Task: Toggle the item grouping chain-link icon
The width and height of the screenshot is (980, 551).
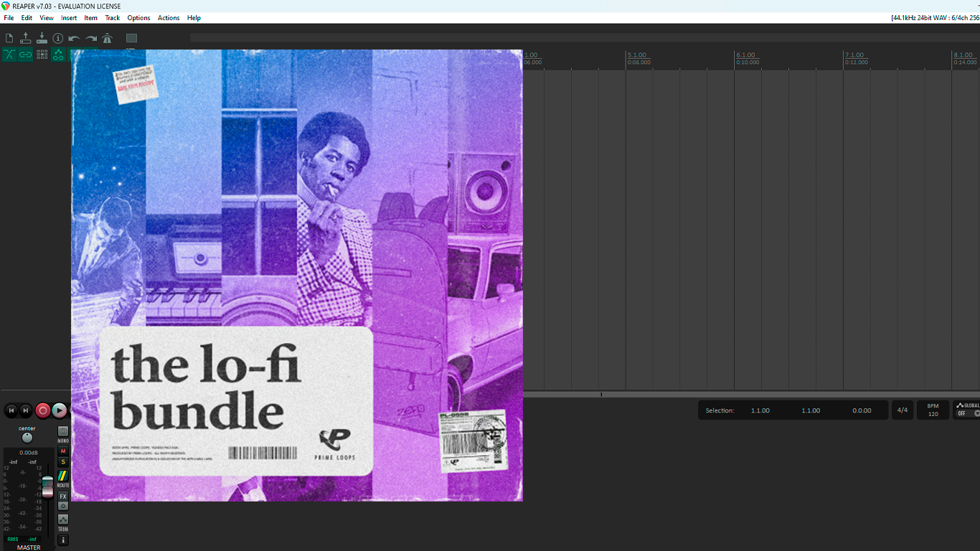Action: [x=26, y=55]
